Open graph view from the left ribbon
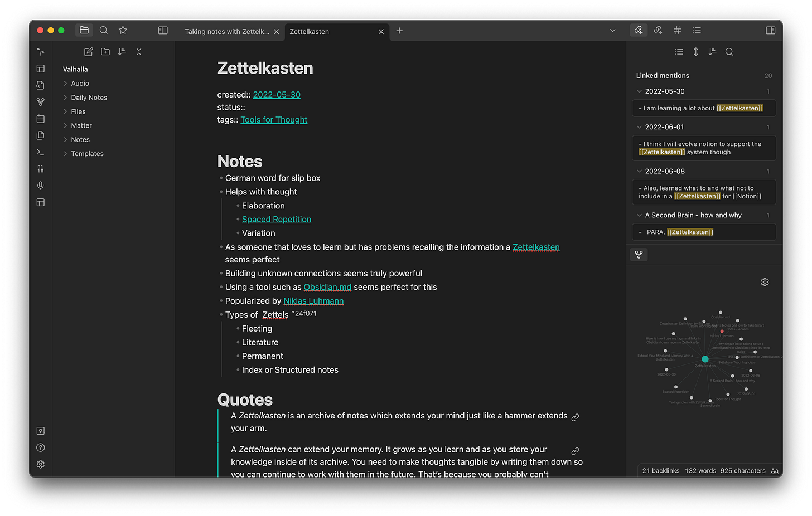 pyautogui.click(x=41, y=102)
